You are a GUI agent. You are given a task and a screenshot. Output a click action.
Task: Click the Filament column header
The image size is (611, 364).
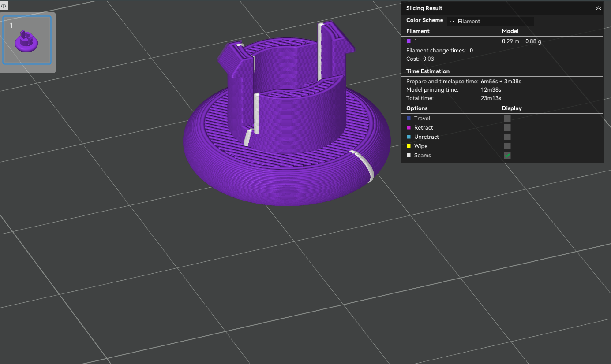coord(418,31)
